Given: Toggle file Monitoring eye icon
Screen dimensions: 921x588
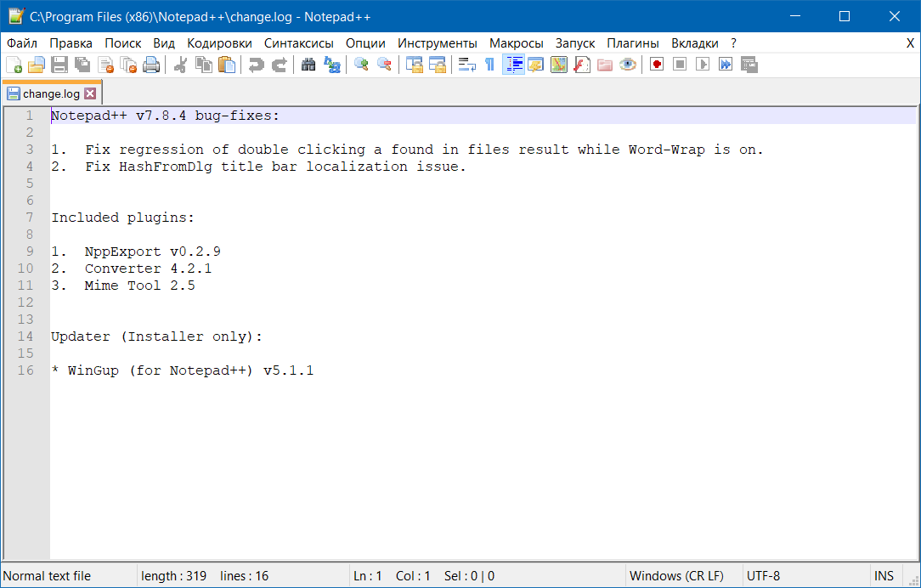Looking at the screenshot, I should tap(628, 65).
